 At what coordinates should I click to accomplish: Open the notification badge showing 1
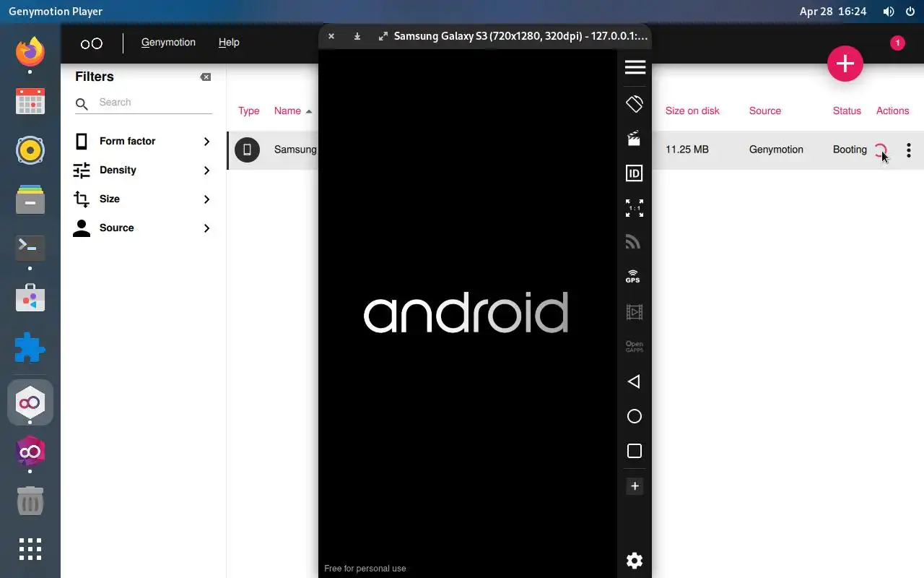[x=897, y=43]
